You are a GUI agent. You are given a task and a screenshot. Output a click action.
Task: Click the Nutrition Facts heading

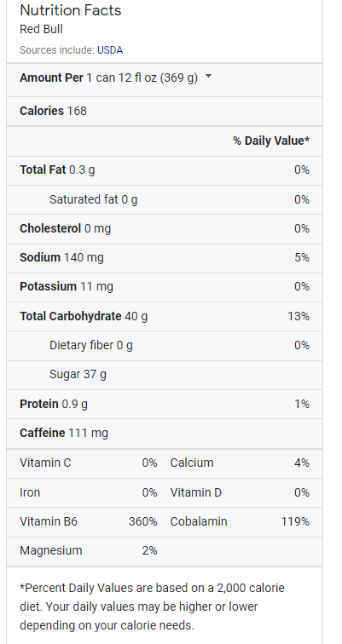[70, 10]
